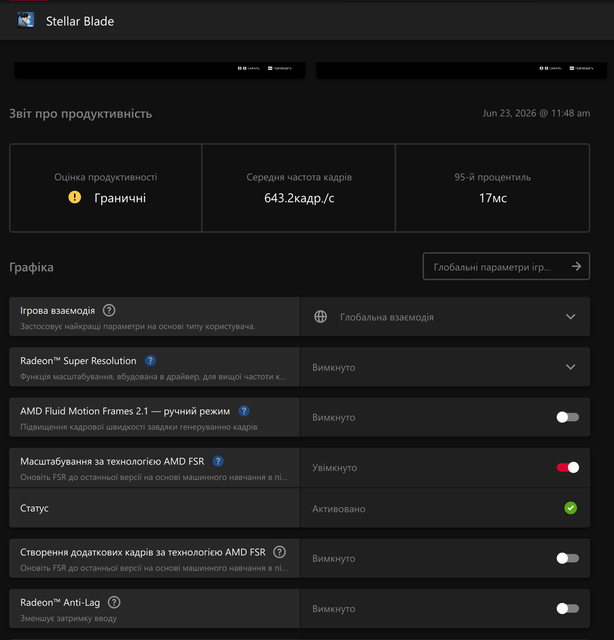This screenshot has height=640, width=614.
Task: Click Створення додаткових кадрів AMD FSR label
Action: click(143, 552)
